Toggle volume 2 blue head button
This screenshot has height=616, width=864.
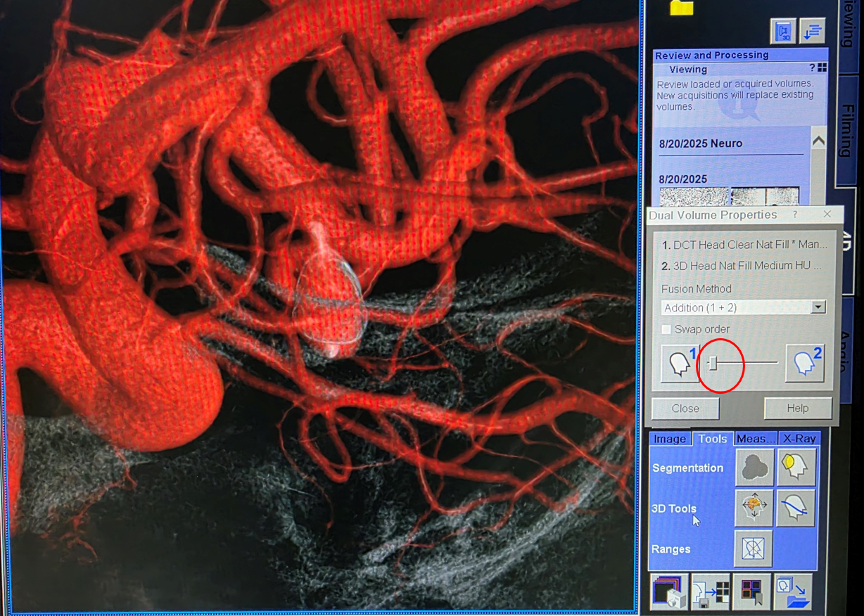tap(805, 364)
